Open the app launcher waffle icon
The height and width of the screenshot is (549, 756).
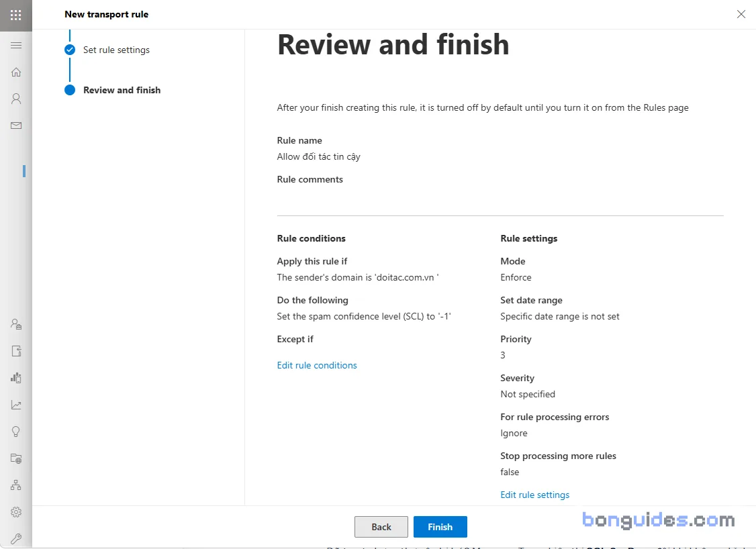coord(16,15)
